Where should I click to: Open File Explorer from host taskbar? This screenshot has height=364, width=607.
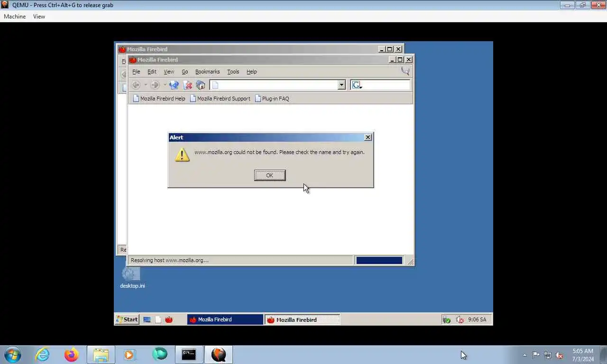101,355
